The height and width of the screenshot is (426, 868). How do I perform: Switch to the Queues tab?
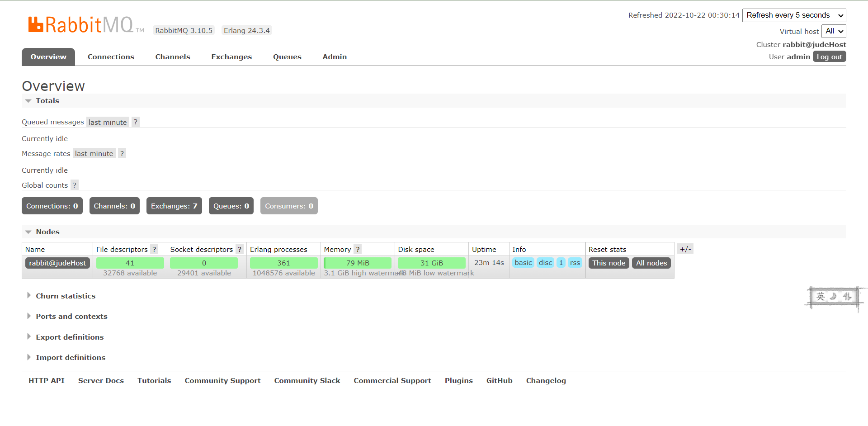(x=287, y=57)
